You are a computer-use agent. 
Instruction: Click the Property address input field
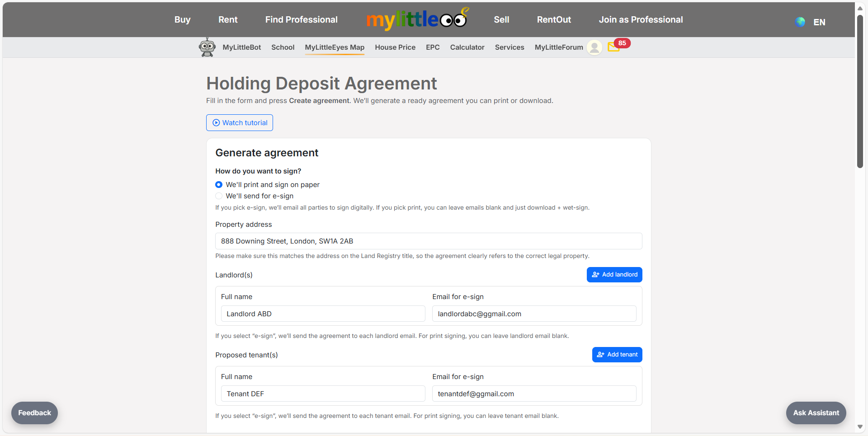(428, 241)
